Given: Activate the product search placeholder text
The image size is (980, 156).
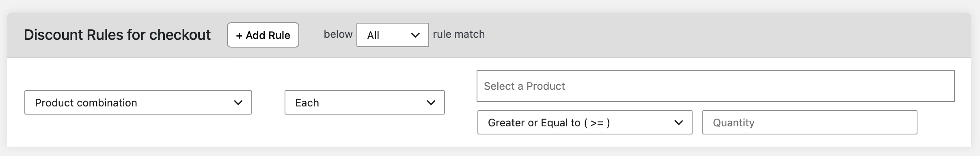Looking at the screenshot, I should 524,86.
